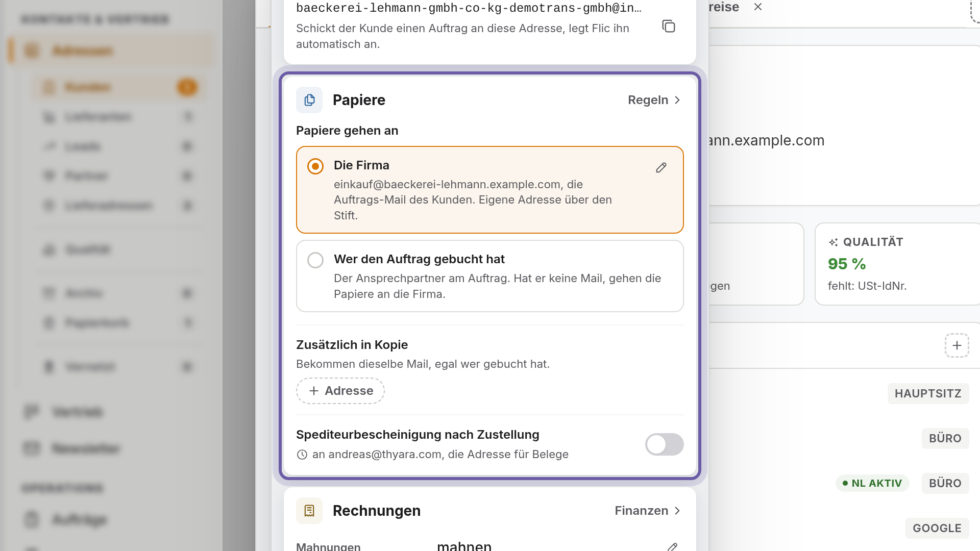Click the order email address text at top
Image resolution: width=980 pixels, height=551 pixels.
tap(469, 8)
